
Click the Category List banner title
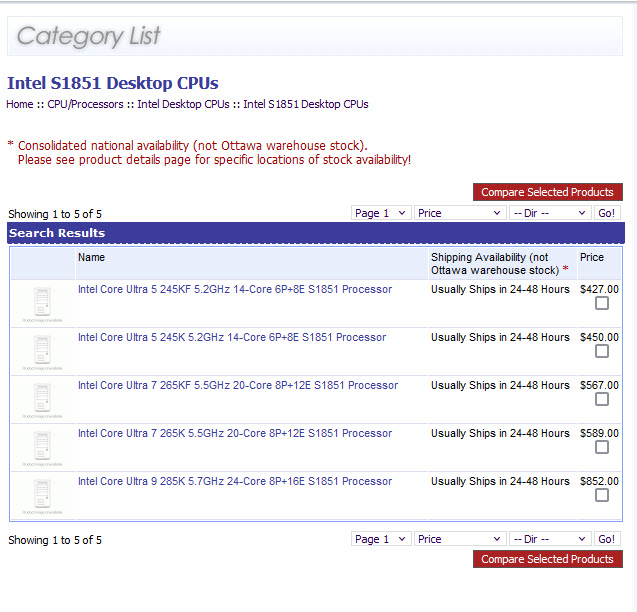point(89,36)
